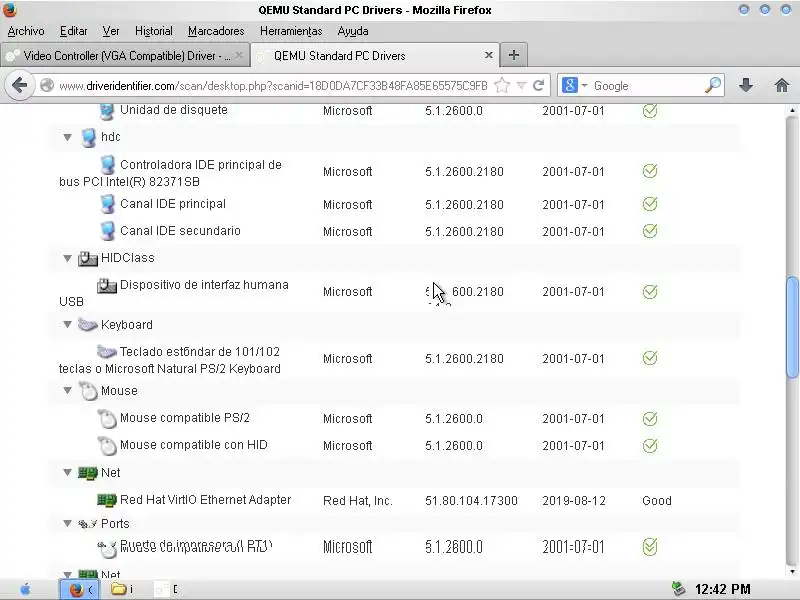The width and height of the screenshot is (800, 600).
Task: Click the hdc category device icon
Action: click(88, 138)
